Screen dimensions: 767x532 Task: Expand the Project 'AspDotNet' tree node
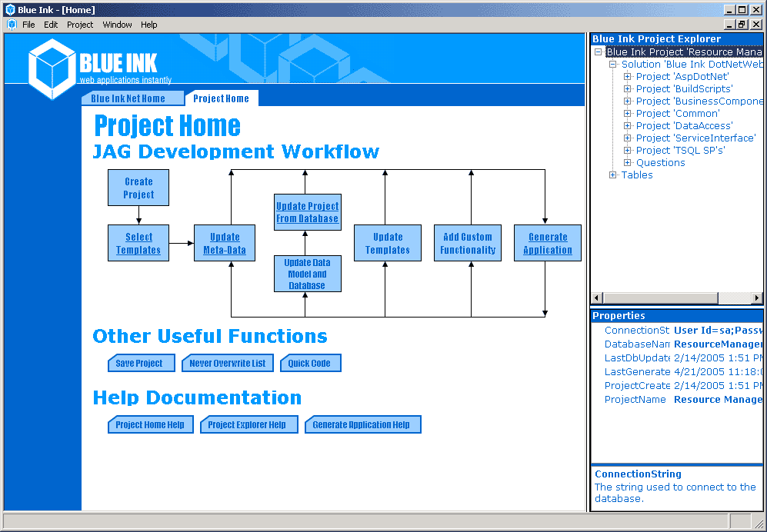[627, 77]
